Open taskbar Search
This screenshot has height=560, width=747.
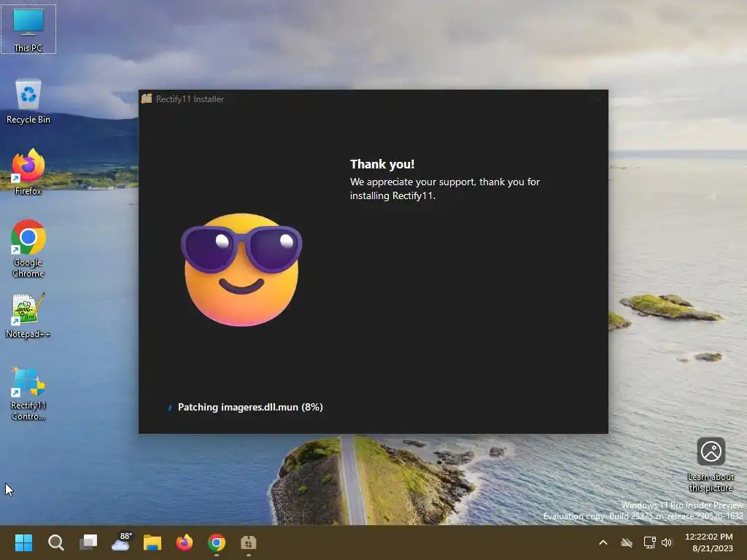click(x=55, y=542)
